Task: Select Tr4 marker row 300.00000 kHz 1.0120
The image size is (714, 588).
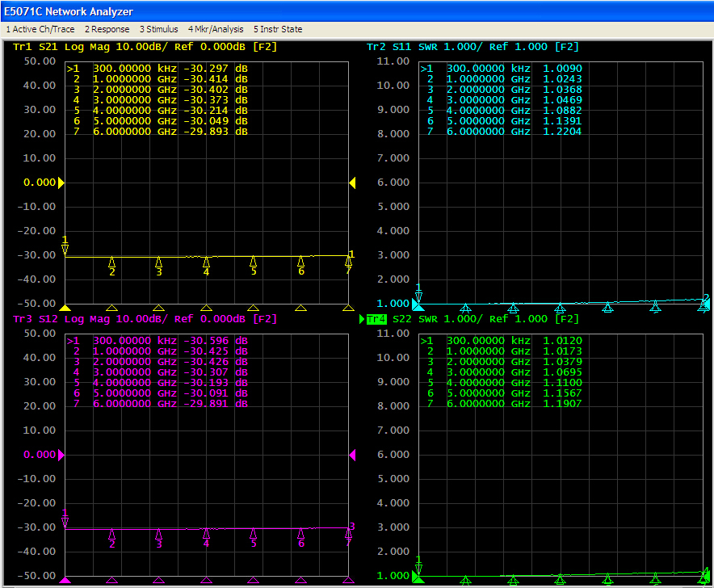Action: point(501,341)
